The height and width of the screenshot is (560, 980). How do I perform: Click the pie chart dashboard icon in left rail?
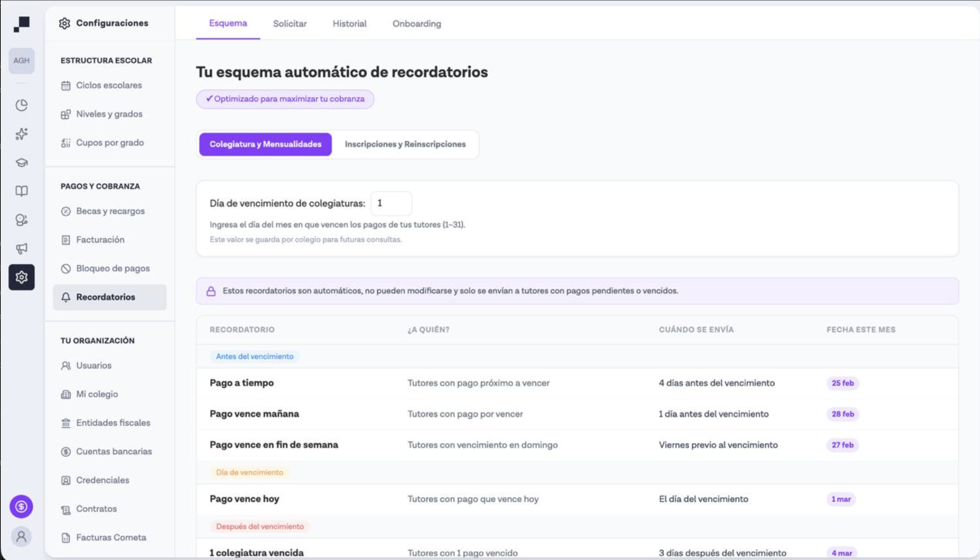21,105
